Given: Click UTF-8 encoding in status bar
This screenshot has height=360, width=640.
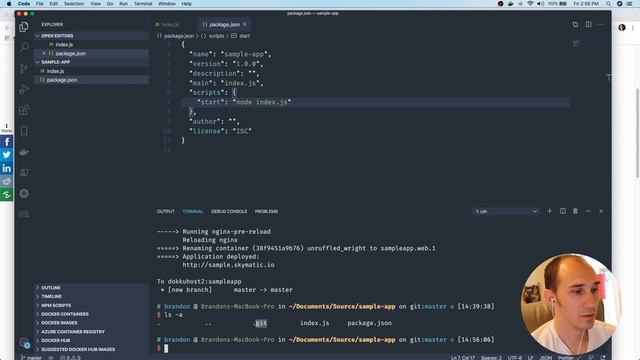Looking at the screenshot, I should tap(514, 358).
